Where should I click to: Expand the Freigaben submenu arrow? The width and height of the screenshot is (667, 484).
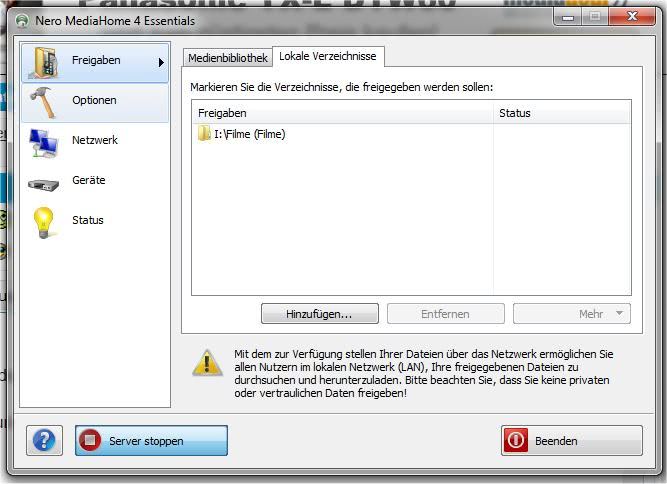click(161, 62)
